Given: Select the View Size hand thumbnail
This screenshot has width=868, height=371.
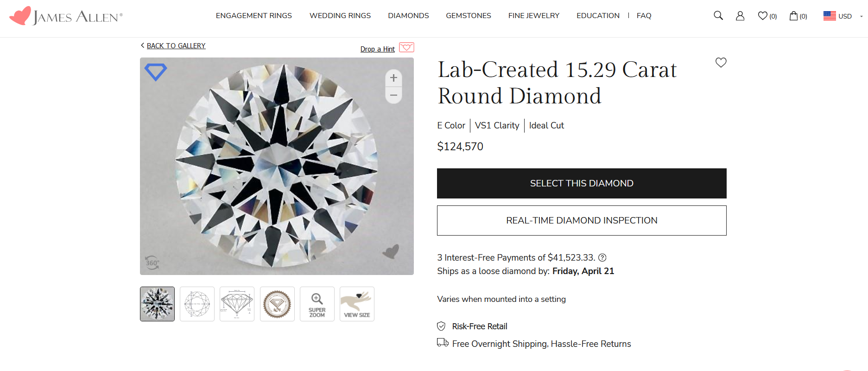Looking at the screenshot, I should pos(357,304).
